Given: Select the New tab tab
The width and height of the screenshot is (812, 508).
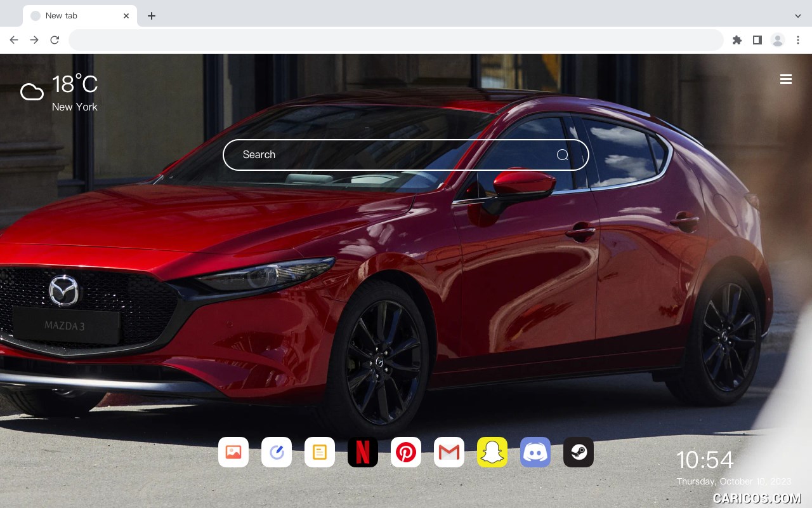Looking at the screenshot, I should (x=80, y=16).
